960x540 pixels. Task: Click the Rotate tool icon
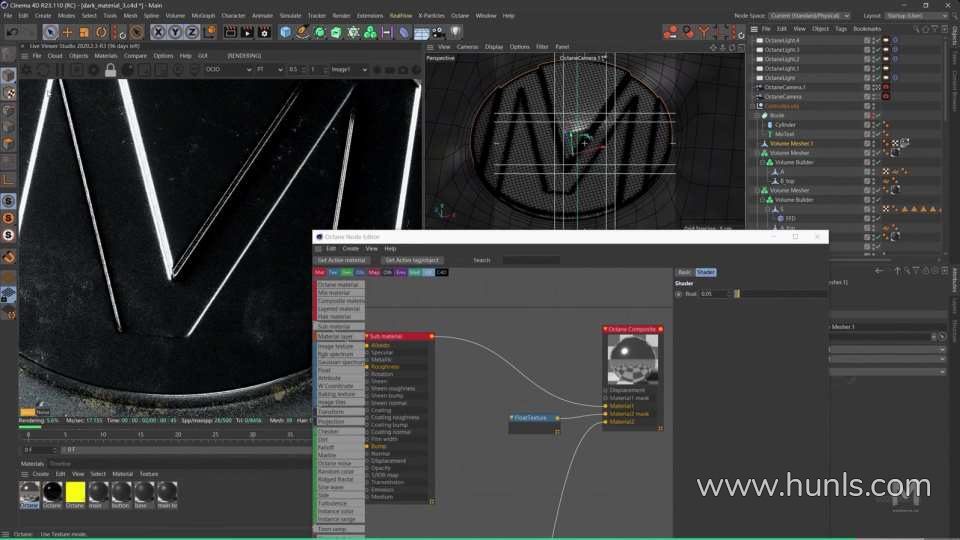click(x=101, y=32)
